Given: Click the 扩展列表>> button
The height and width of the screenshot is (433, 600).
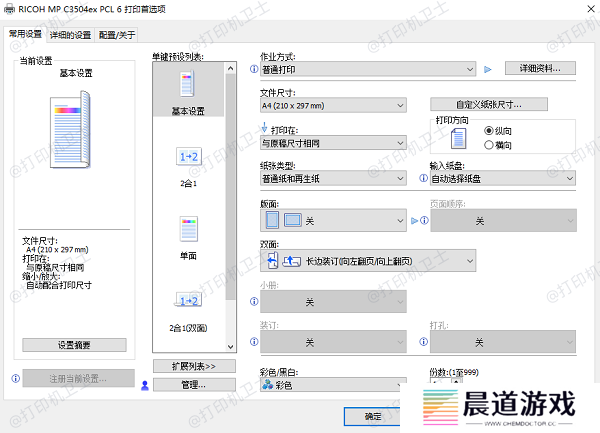Looking at the screenshot, I should coord(194,366).
